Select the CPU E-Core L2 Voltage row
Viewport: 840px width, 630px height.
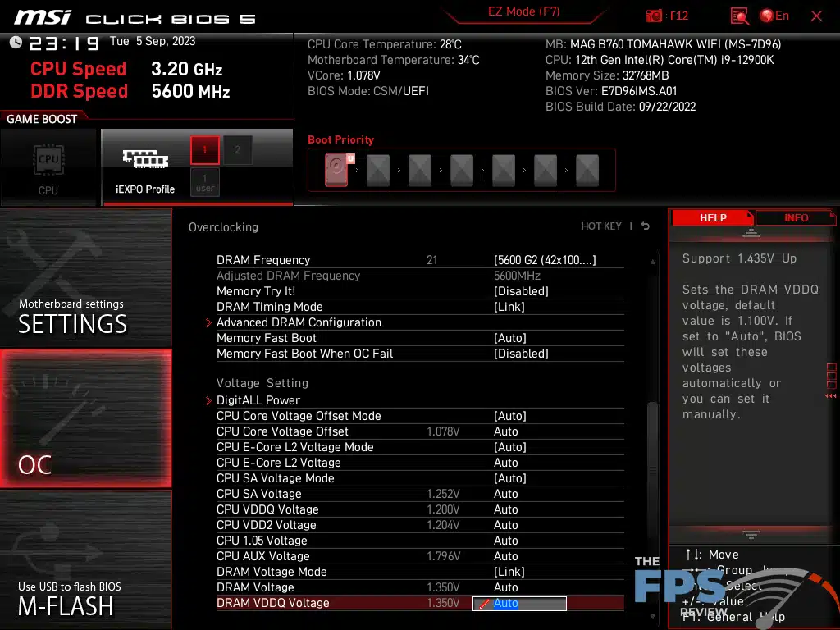tap(420, 463)
